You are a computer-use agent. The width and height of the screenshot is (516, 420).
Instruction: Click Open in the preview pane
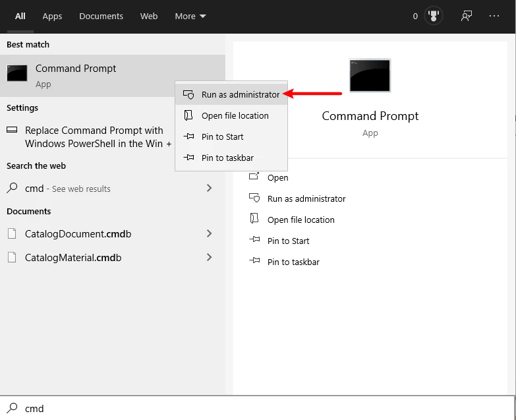click(x=277, y=178)
